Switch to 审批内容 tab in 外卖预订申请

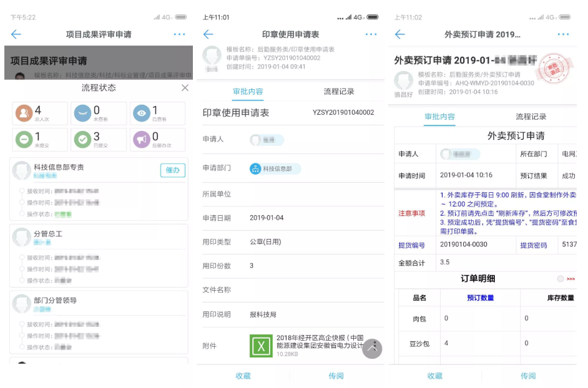point(439,117)
